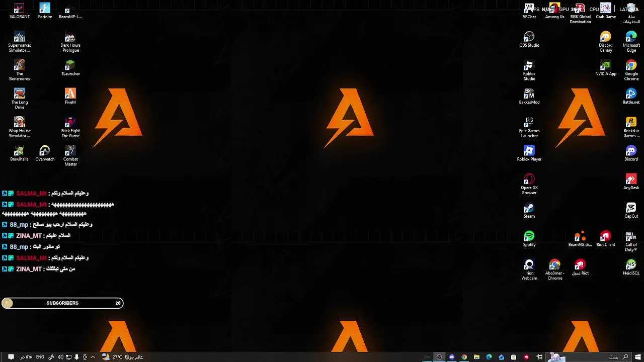
Task: Select the Combat Master icon
Action: coord(70,156)
